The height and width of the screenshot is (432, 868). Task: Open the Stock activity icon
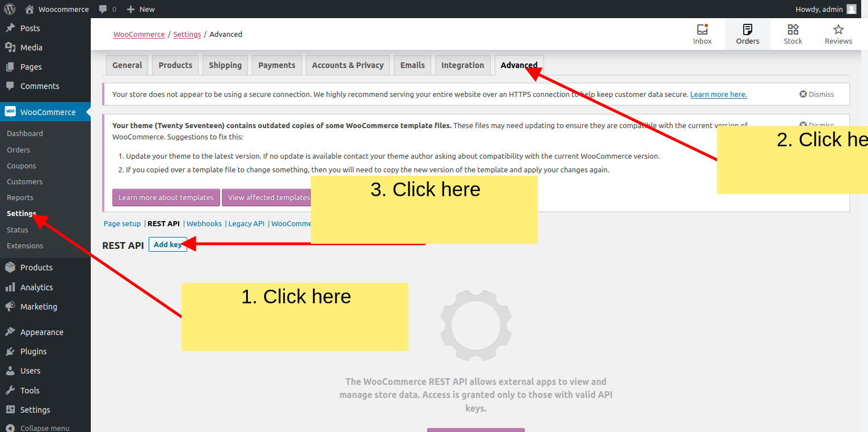793,29
